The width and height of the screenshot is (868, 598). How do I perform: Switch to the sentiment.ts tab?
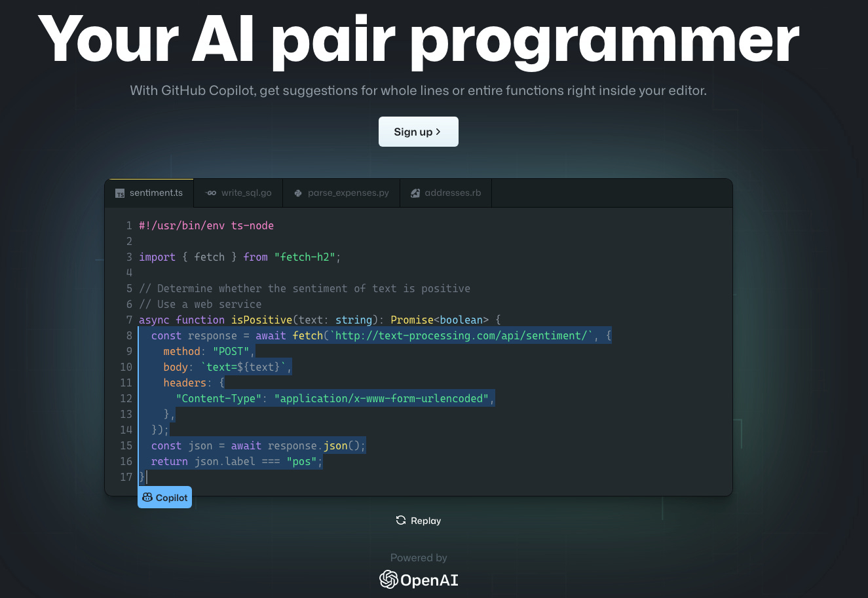(x=149, y=193)
